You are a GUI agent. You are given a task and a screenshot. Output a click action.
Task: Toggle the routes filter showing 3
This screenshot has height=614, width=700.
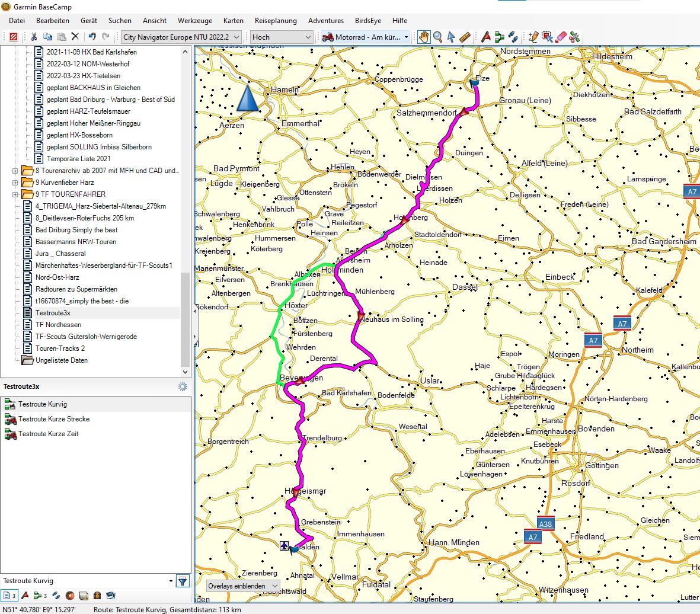coord(40,596)
